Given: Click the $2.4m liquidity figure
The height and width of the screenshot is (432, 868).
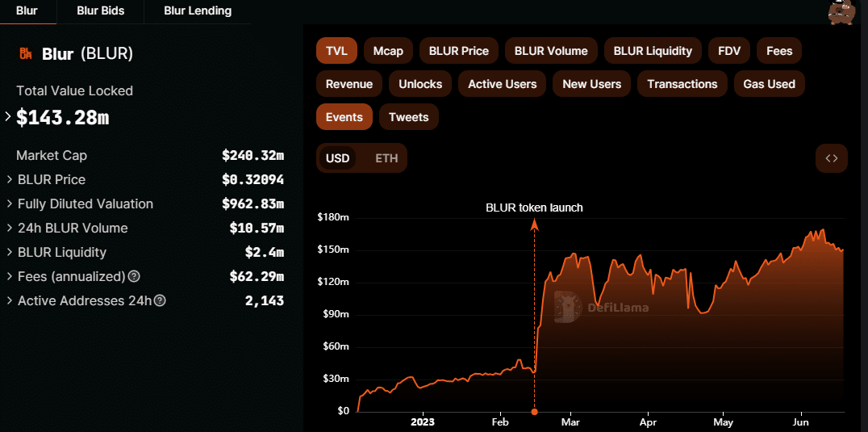Looking at the screenshot, I should pos(265,253).
